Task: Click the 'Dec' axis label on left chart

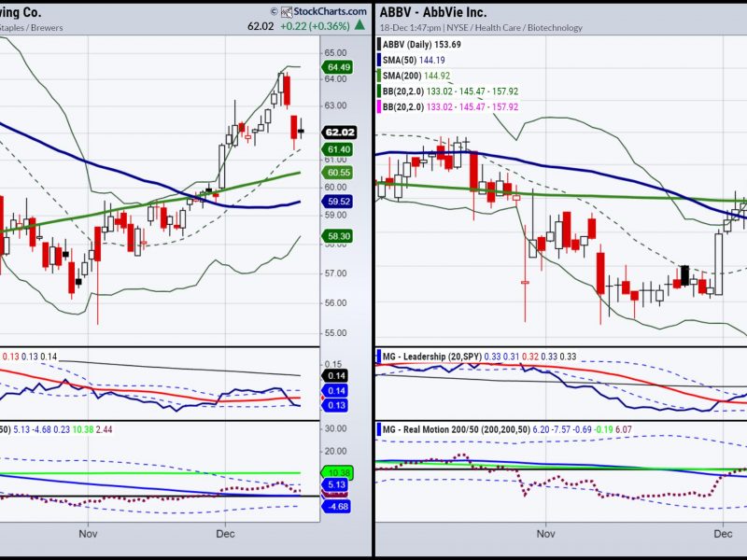Action: [x=225, y=533]
